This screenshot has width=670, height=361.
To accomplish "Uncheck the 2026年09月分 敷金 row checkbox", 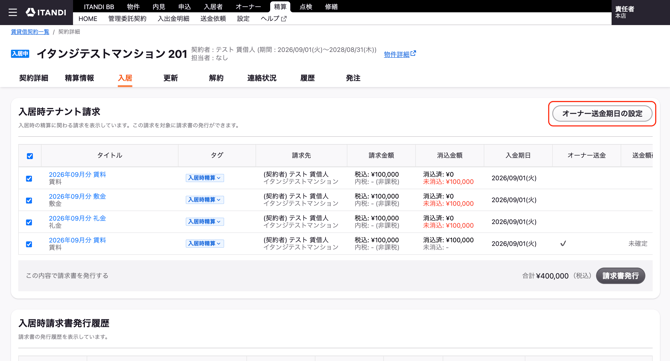I will tap(29, 200).
